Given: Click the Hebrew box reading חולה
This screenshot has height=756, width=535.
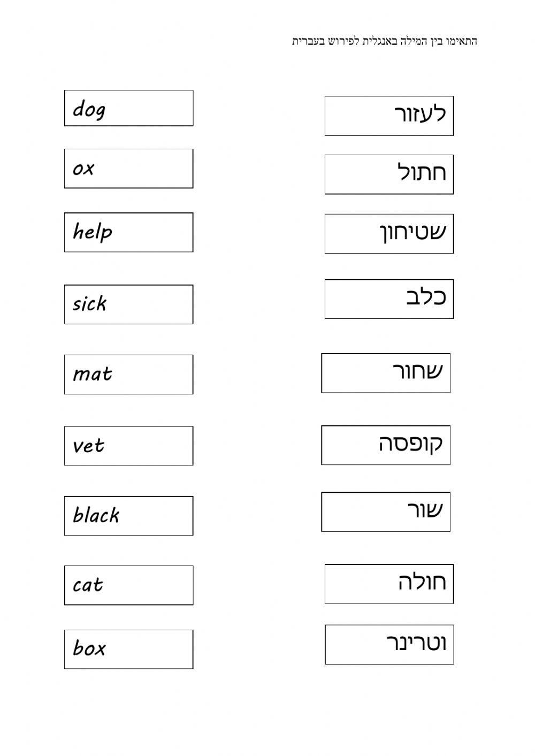Looking at the screenshot, I should [389, 584].
